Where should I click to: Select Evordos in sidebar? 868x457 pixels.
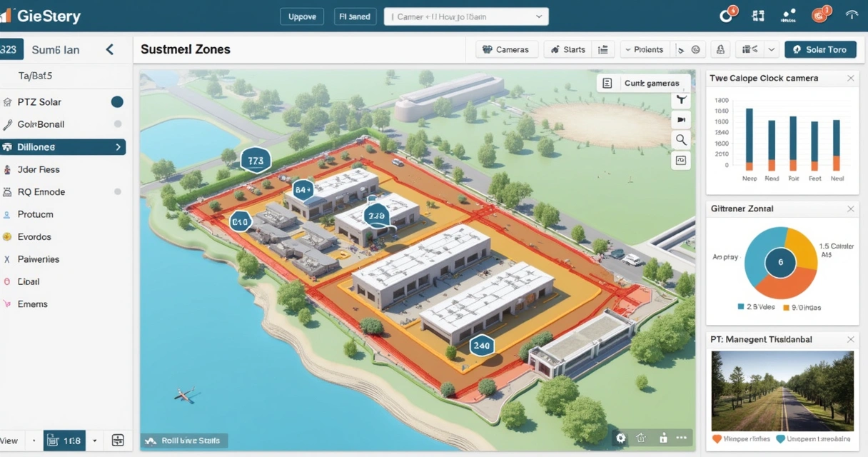coord(63,237)
